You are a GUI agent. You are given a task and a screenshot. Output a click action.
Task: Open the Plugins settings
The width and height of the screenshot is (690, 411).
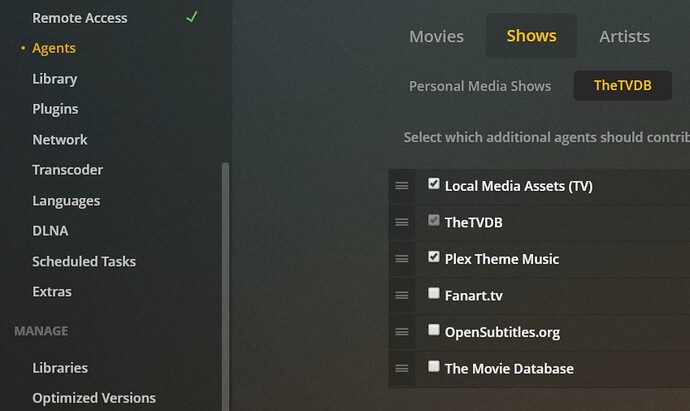pyautogui.click(x=55, y=109)
